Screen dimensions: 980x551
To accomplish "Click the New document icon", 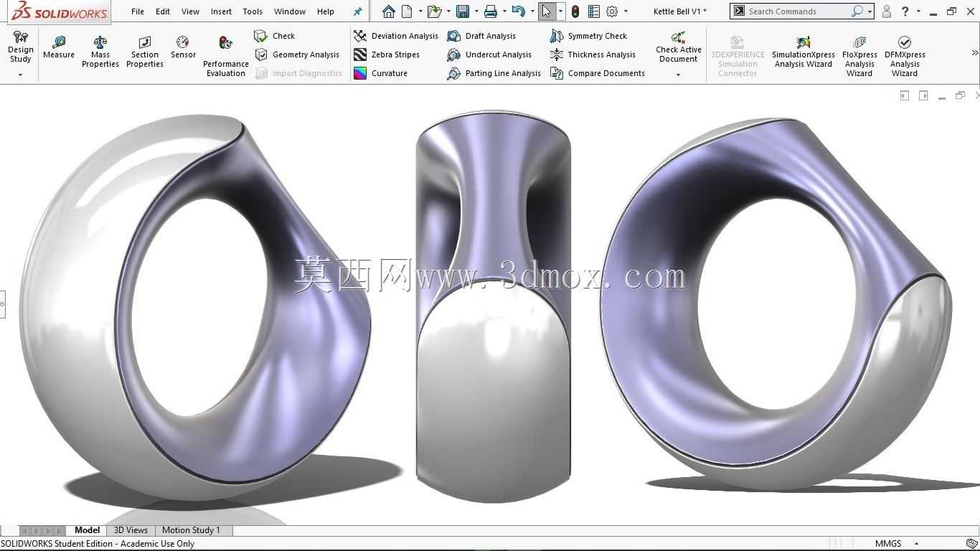I will [x=407, y=11].
